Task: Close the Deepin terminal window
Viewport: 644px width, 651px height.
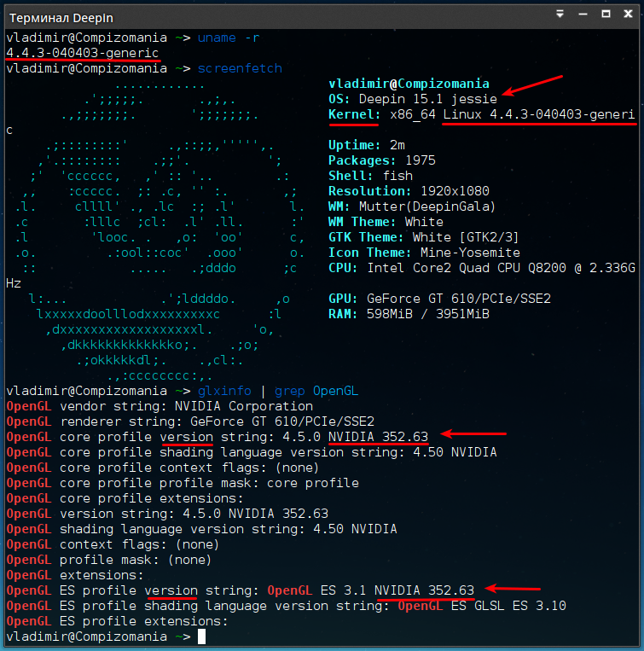Action: click(x=629, y=15)
